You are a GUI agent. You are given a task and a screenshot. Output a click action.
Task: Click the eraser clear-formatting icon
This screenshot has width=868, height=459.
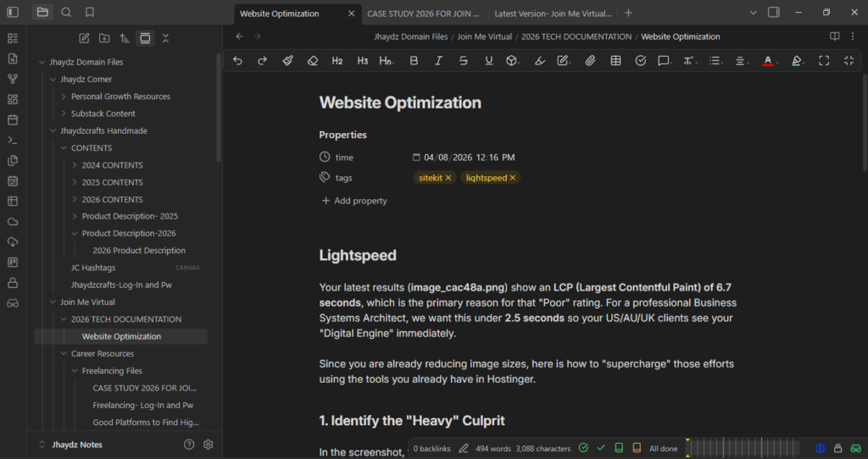[x=312, y=61]
